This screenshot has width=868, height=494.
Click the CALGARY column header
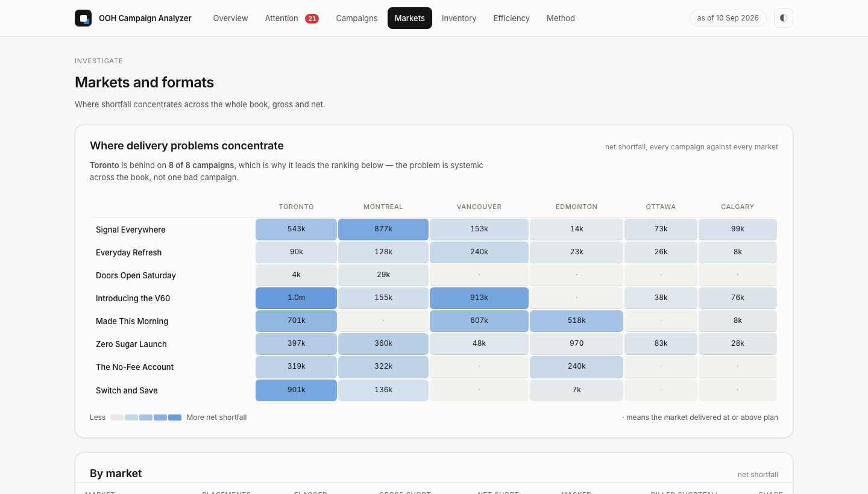[x=737, y=207]
